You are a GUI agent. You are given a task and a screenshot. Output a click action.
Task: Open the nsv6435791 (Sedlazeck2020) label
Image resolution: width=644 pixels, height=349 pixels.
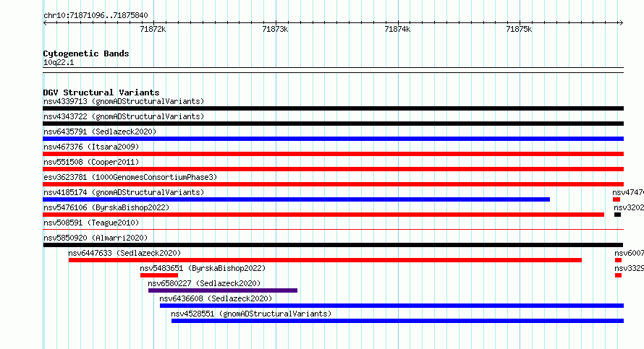pyautogui.click(x=100, y=132)
